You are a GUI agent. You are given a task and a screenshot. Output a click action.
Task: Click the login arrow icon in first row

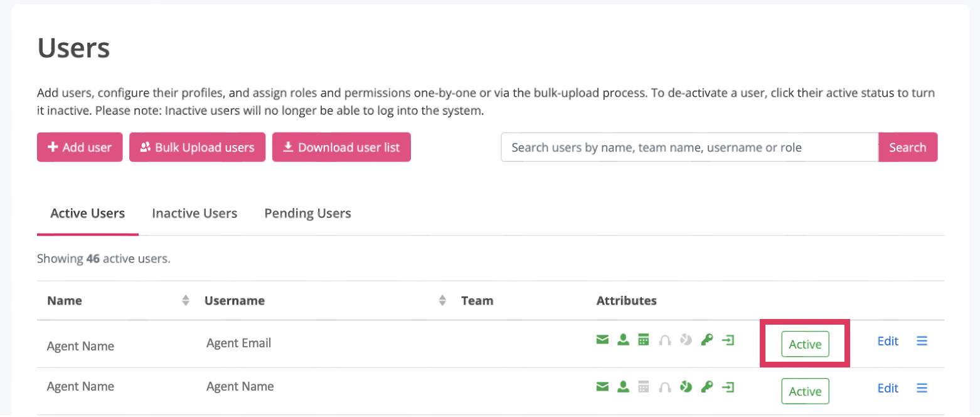point(728,340)
